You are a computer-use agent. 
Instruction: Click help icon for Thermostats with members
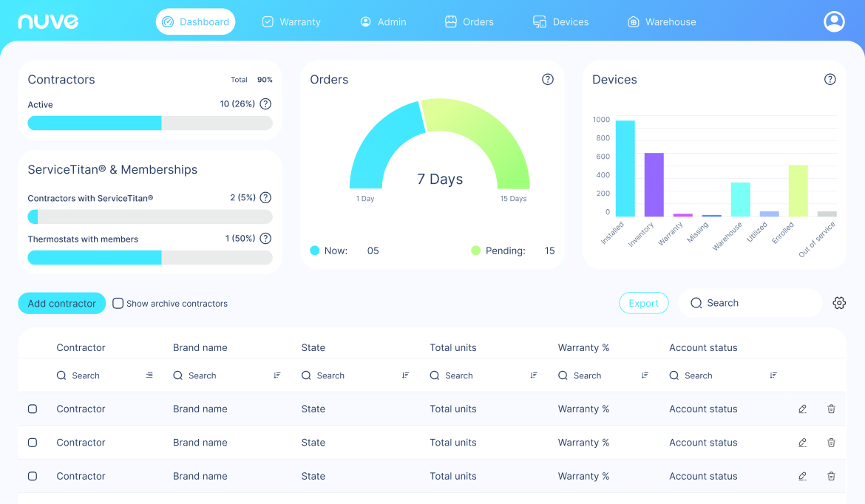point(265,239)
